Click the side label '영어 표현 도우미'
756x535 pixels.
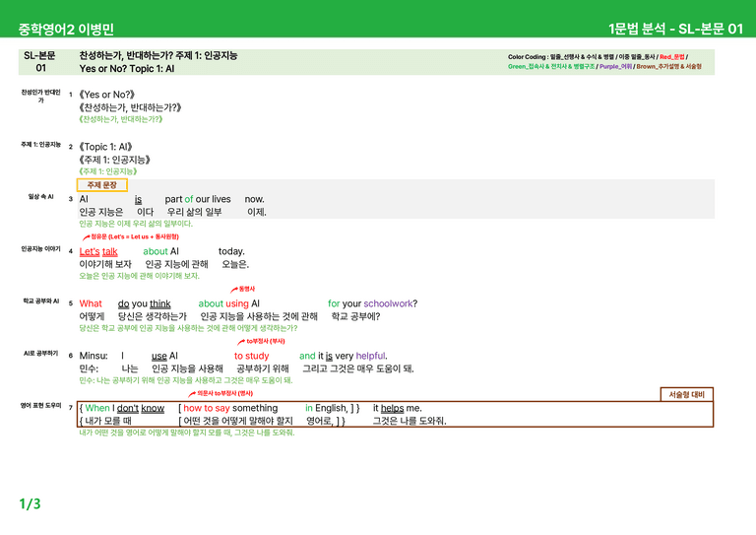[40, 406]
